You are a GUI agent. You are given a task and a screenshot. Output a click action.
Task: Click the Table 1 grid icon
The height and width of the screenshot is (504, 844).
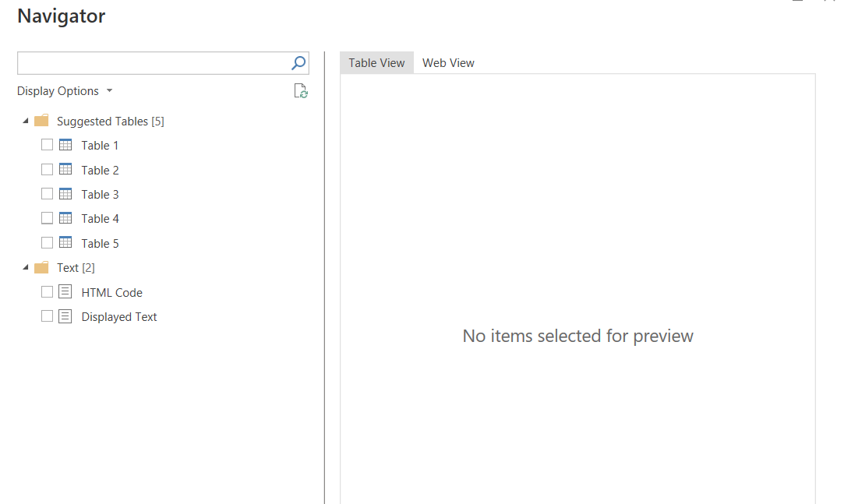pos(65,145)
